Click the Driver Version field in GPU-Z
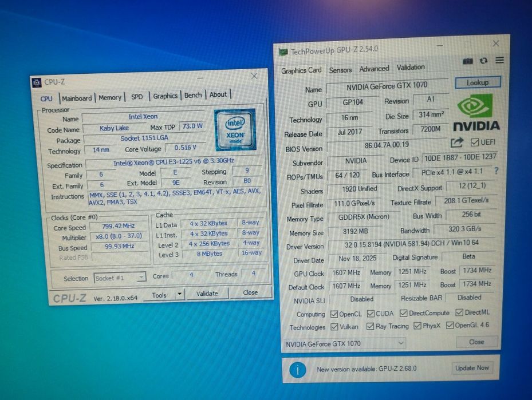This screenshot has height=400, width=532. tap(412, 243)
